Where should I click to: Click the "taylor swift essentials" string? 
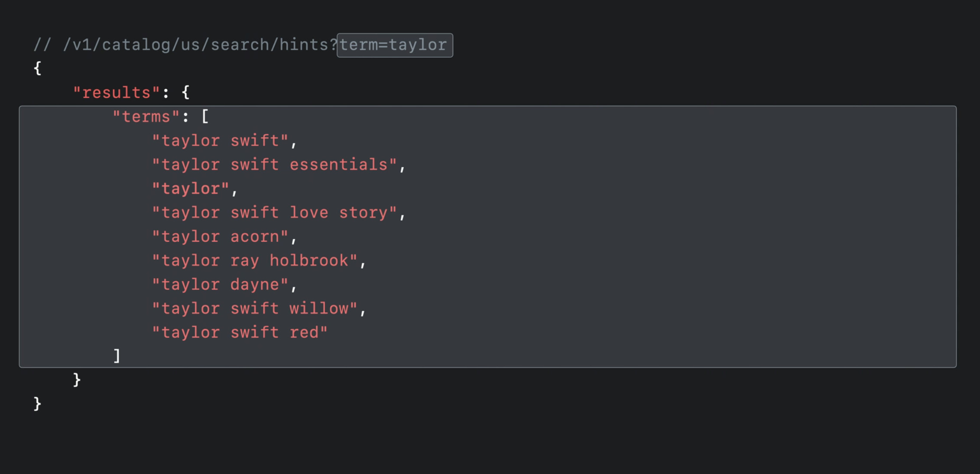(274, 165)
